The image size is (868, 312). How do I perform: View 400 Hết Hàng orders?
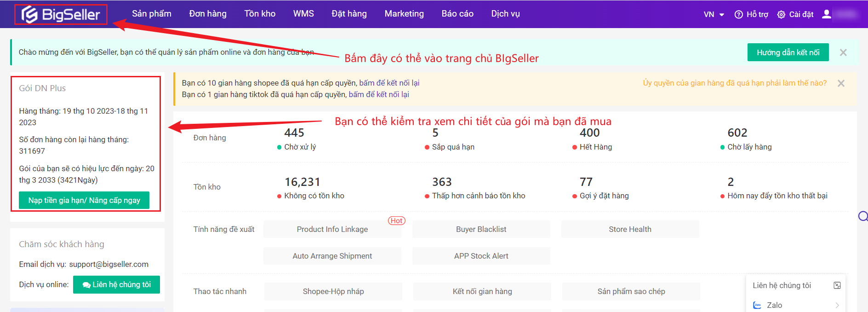point(592,139)
